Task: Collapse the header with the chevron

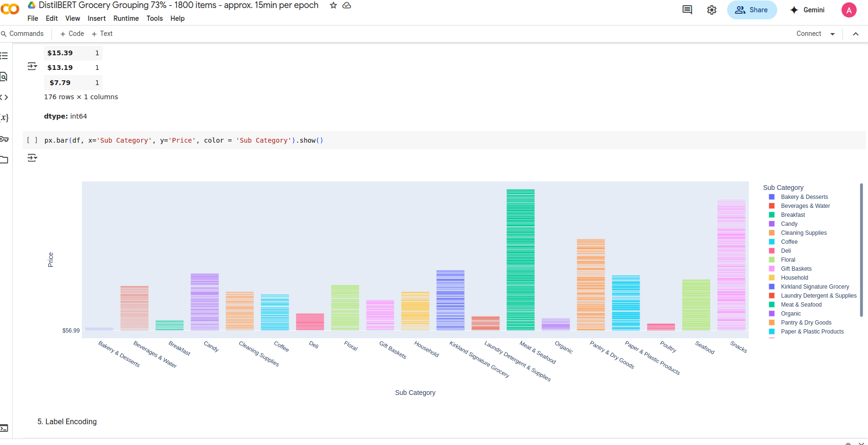Action: click(856, 34)
